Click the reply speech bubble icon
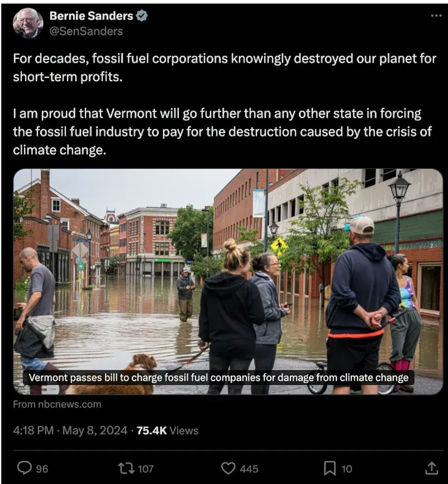 point(25,468)
